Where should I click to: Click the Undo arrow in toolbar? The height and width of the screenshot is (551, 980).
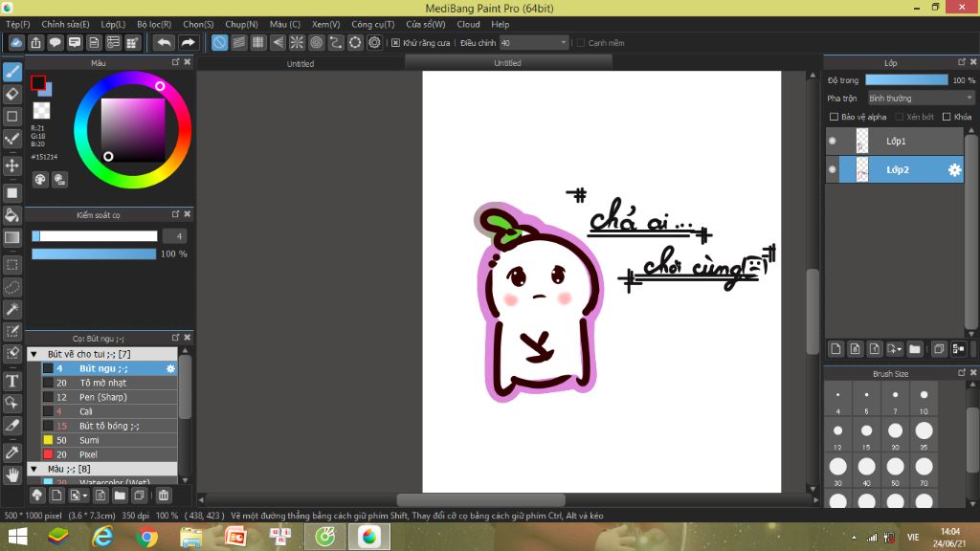click(164, 42)
